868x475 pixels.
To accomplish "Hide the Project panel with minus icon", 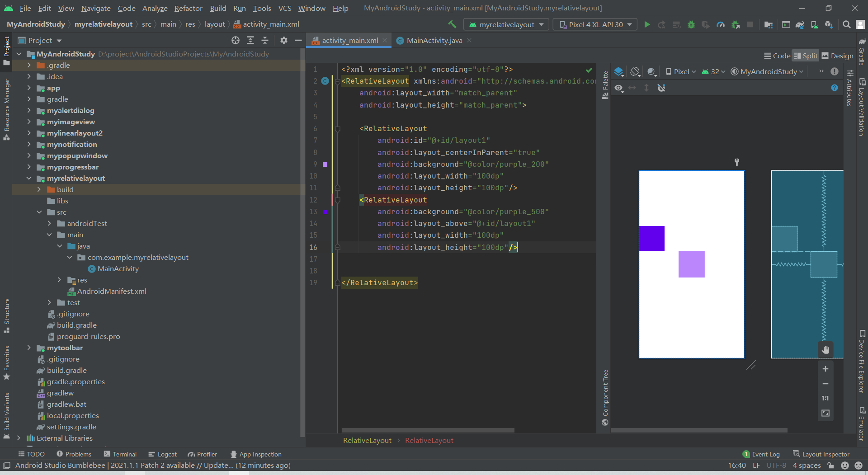I will [x=298, y=40].
